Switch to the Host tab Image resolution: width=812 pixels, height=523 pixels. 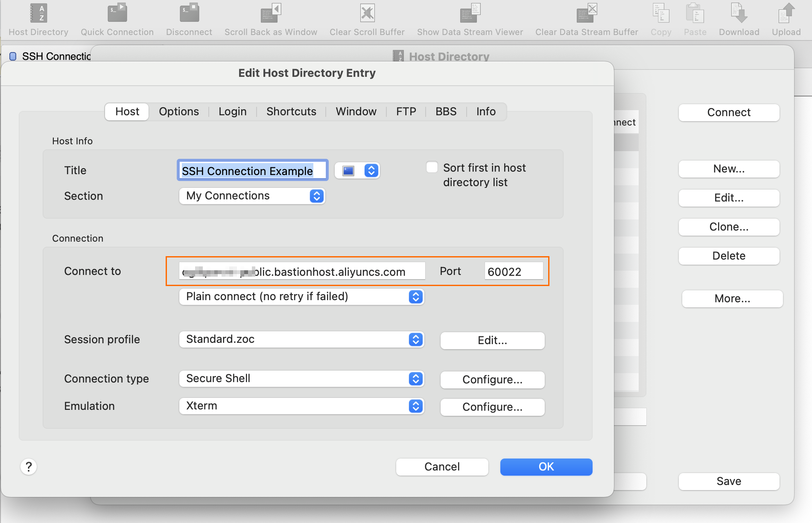127,112
